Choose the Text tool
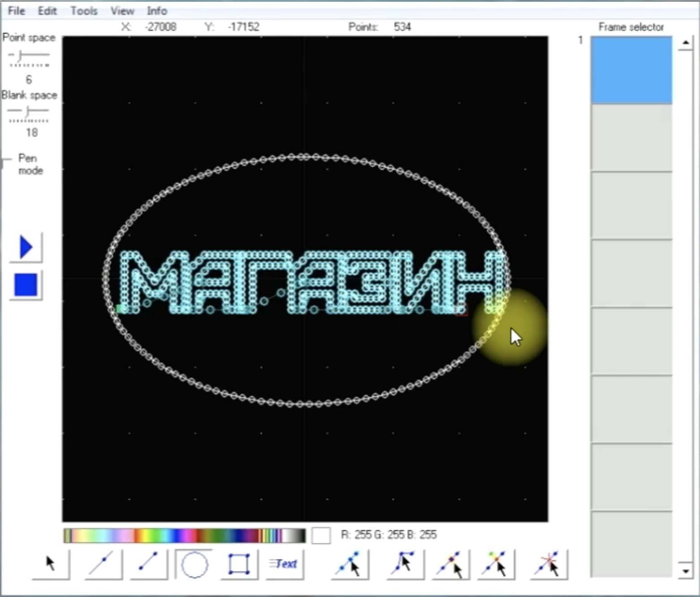 pos(283,564)
